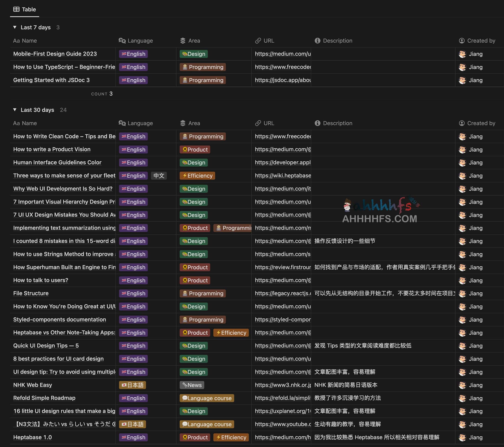Image resolution: width=504 pixels, height=447 pixels.
Task: Click the 日本語 tag on NHK Web Easy
Action: point(132,385)
